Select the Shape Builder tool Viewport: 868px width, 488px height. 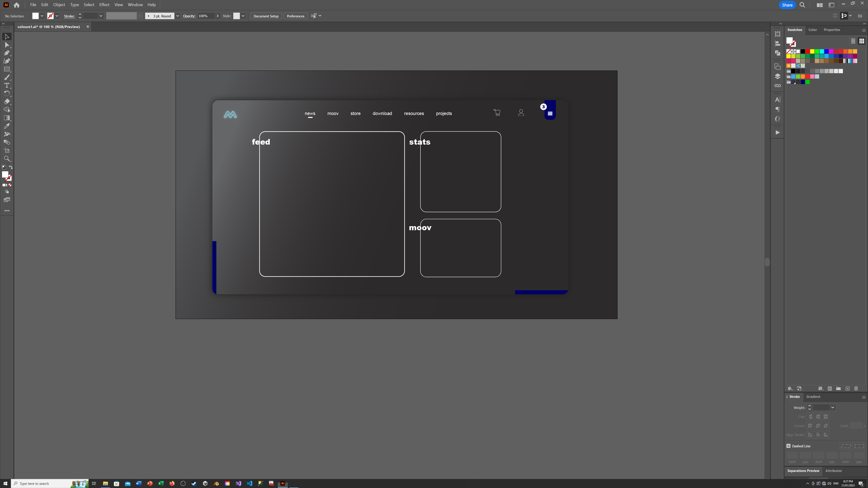(x=7, y=110)
